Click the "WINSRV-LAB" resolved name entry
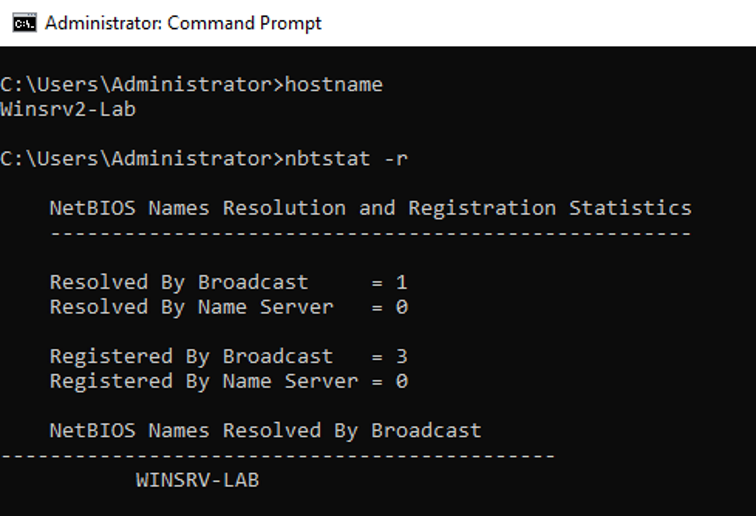Image resolution: width=756 pixels, height=516 pixels. pos(197,480)
